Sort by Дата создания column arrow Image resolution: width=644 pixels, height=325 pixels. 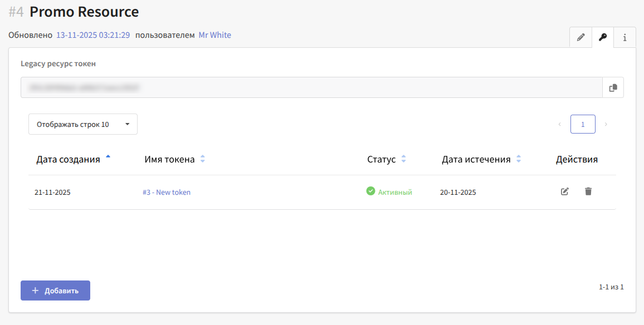click(x=108, y=157)
